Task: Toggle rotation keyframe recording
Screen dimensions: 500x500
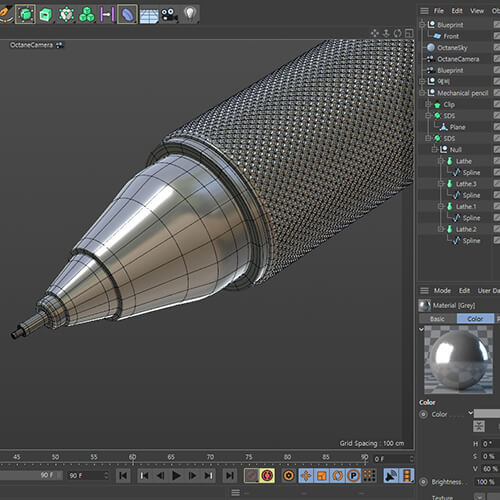Action: click(x=338, y=476)
